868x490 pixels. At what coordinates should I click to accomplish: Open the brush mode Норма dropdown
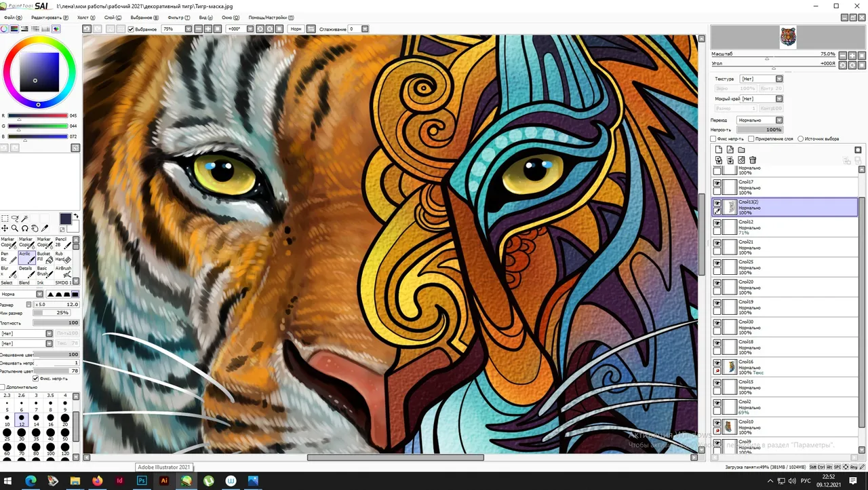39,294
